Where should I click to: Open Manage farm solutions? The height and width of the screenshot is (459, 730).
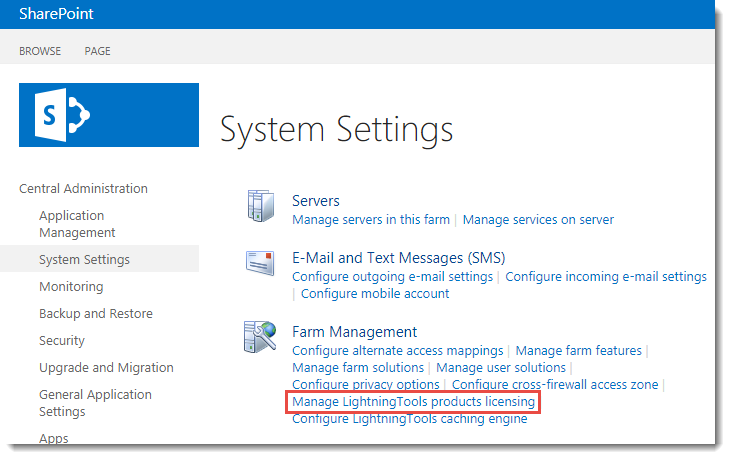coord(358,368)
